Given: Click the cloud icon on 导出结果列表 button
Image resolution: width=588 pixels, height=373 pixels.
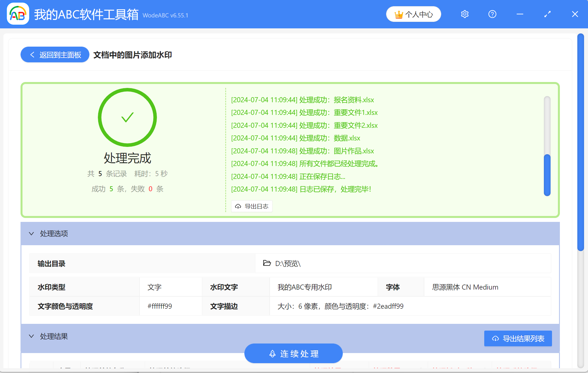Looking at the screenshot, I should pyautogui.click(x=495, y=338).
